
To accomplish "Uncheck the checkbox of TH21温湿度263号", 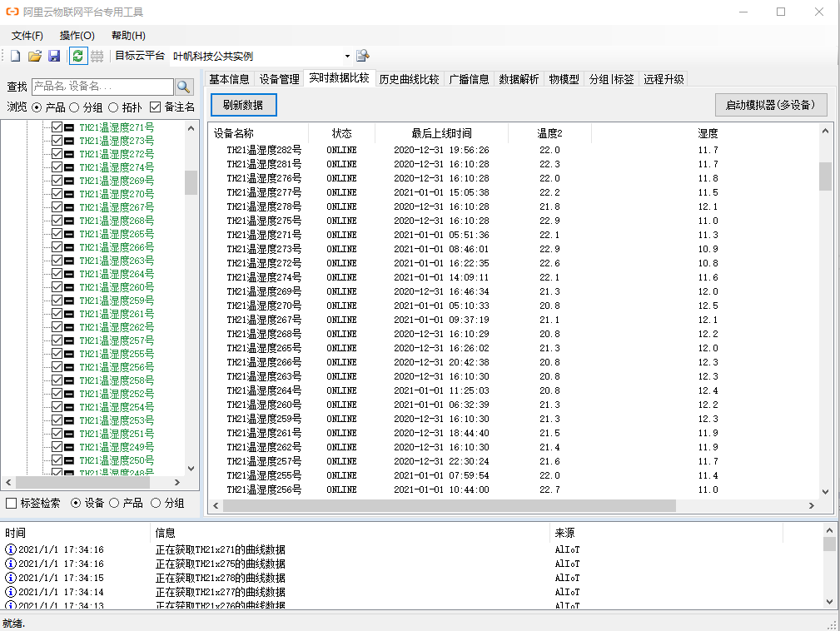I will click(57, 261).
